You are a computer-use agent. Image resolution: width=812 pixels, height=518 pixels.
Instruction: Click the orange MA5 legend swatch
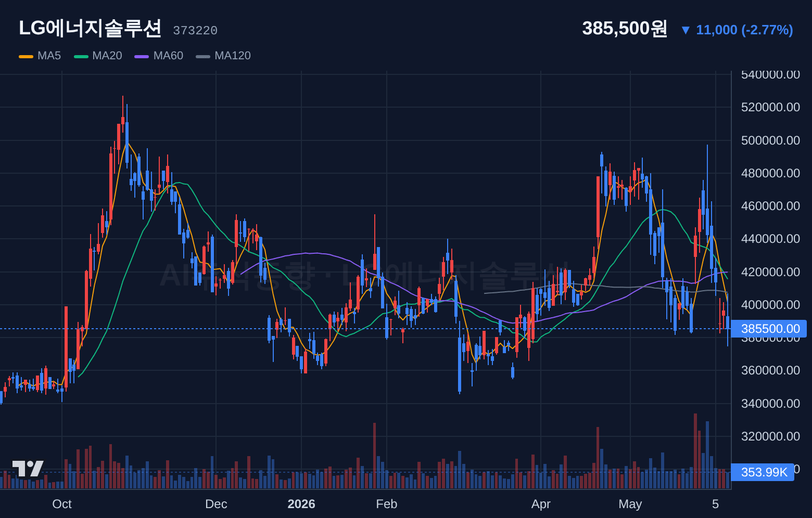[26, 56]
